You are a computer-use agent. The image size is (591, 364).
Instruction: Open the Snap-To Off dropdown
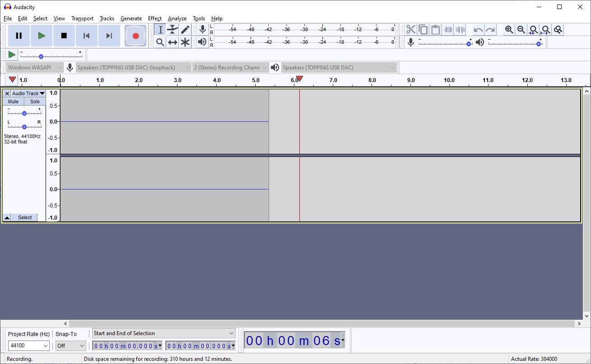[71, 346]
